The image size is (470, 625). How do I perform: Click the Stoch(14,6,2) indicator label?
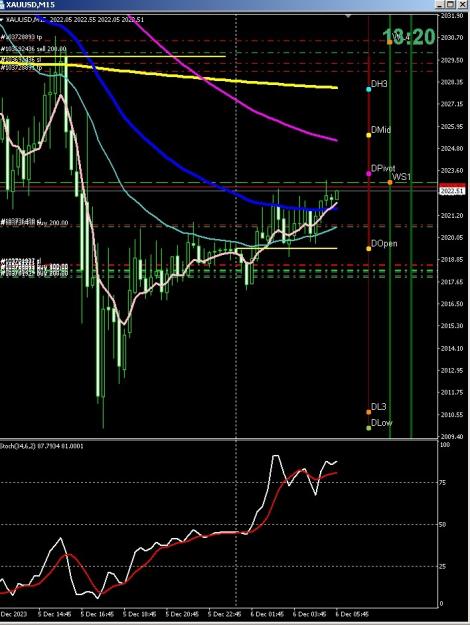42,446
